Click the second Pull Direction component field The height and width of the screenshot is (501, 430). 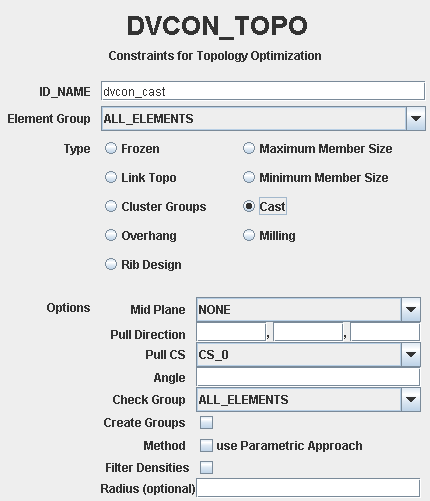tap(308, 332)
